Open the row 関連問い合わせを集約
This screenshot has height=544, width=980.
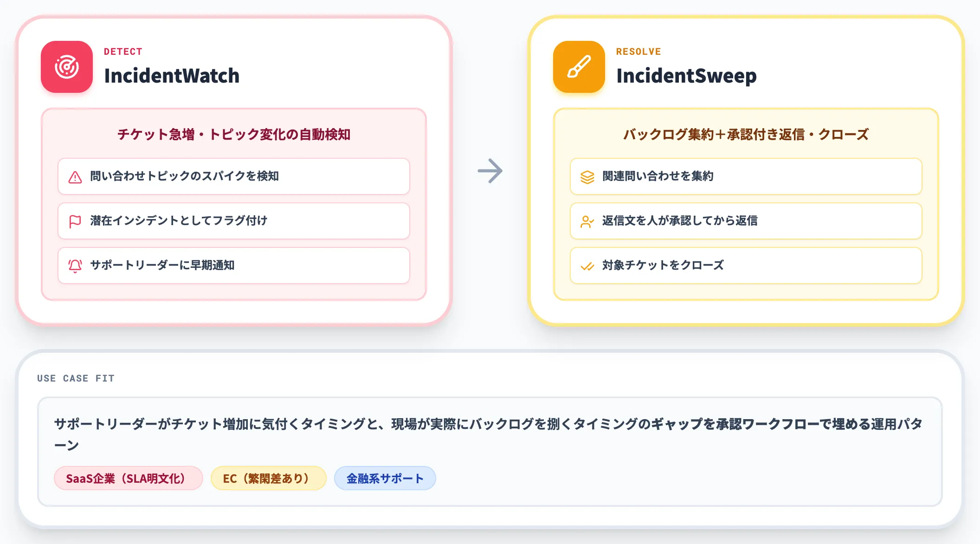(746, 176)
